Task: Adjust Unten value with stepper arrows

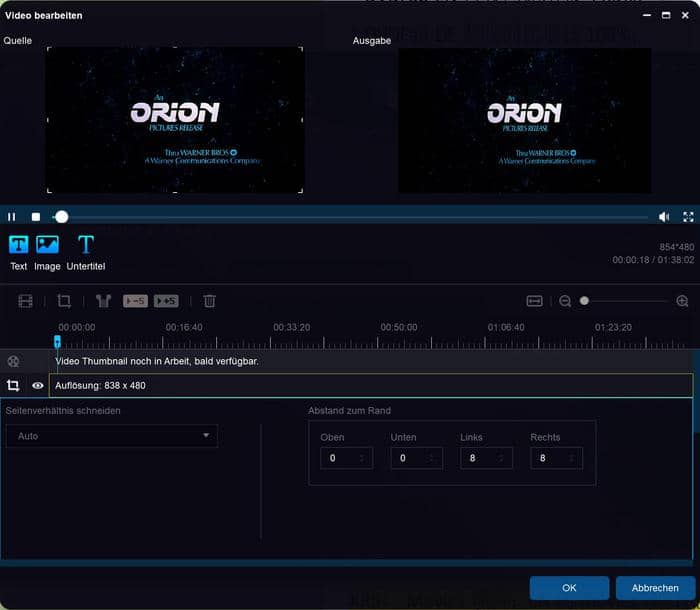Action: pyautogui.click(x=432, y=458)
